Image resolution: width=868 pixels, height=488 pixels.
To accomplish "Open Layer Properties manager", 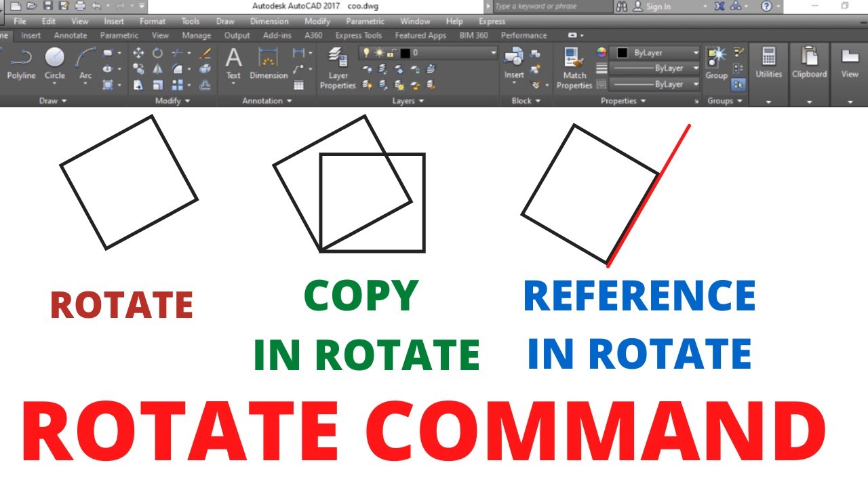I will click(338, 69).
